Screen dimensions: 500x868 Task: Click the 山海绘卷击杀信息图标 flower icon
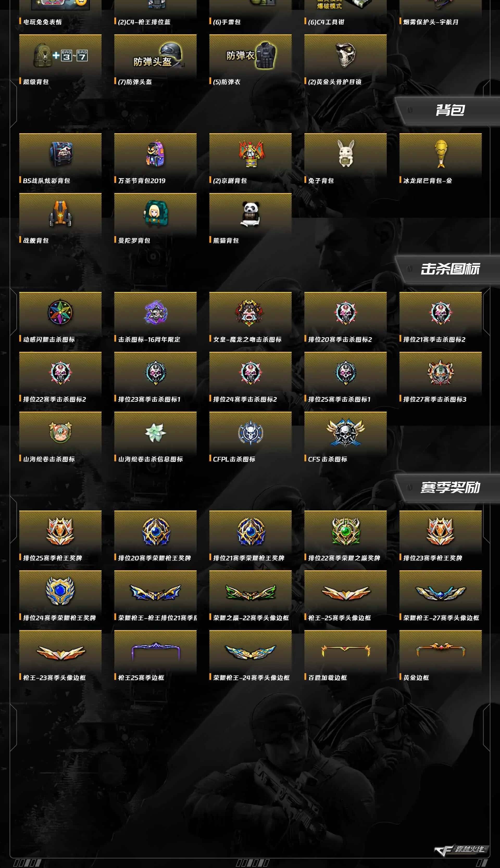[x=155, y=432]
